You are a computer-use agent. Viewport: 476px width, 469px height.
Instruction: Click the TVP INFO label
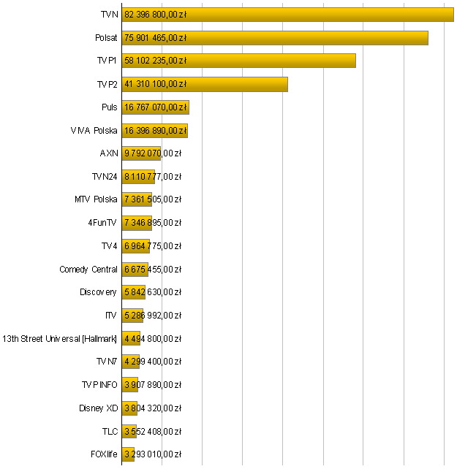(99, 384)
